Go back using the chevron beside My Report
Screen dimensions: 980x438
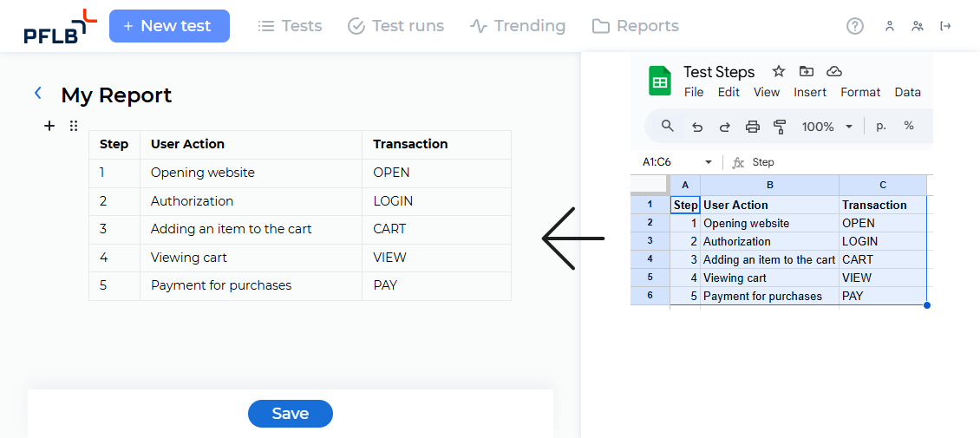pos(38,94)
